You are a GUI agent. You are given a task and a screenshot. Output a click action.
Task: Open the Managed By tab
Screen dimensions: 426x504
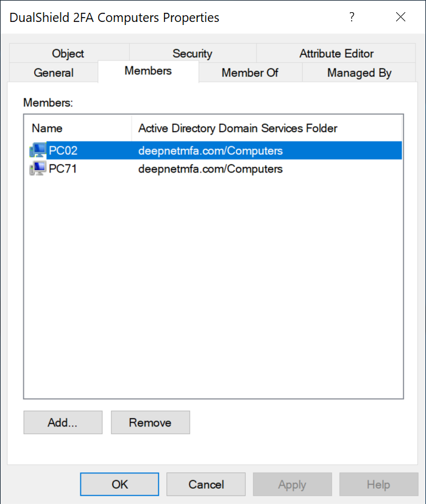click(359, 73)
